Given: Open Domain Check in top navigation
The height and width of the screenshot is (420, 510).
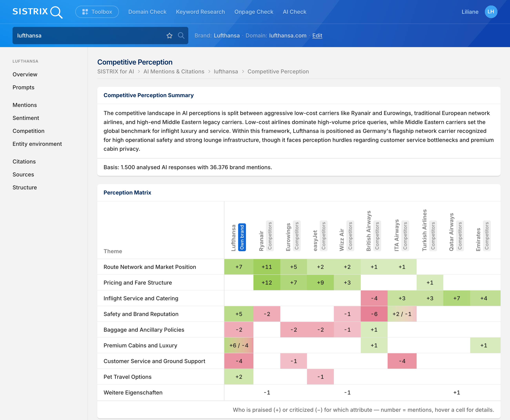Looking at the screenshot, I should (x=147, y=12).
